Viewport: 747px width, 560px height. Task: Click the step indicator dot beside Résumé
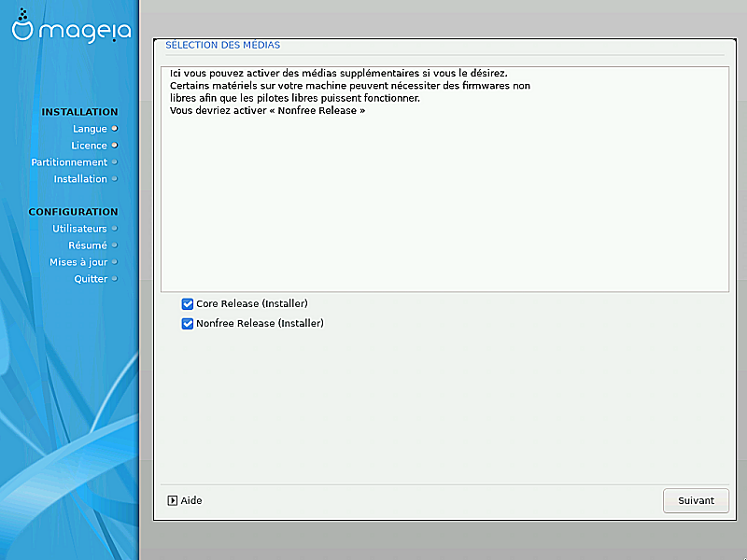point(114,245)
